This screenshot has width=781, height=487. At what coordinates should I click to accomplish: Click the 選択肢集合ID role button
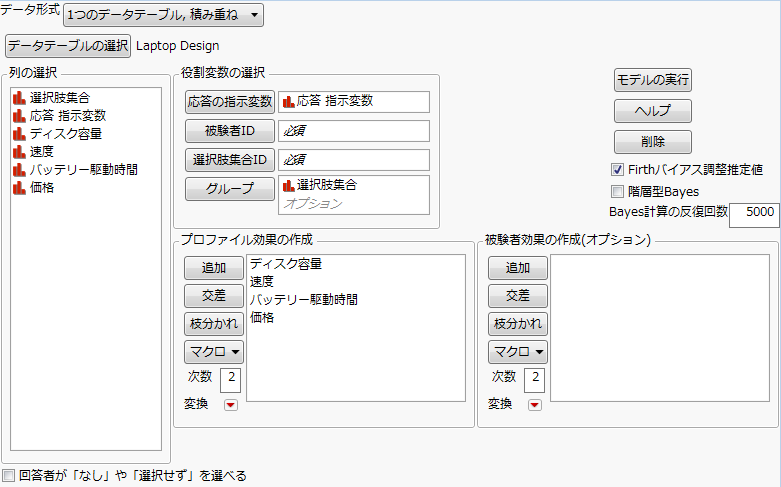(x=230, y=160)
